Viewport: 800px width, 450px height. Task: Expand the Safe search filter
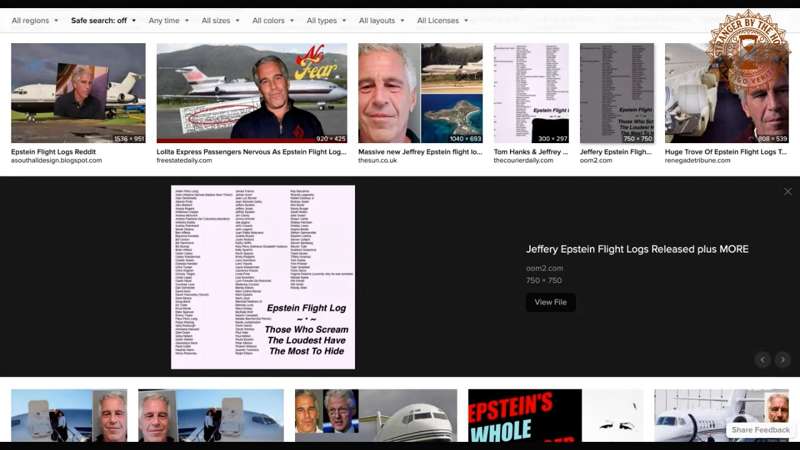point(103,20)
